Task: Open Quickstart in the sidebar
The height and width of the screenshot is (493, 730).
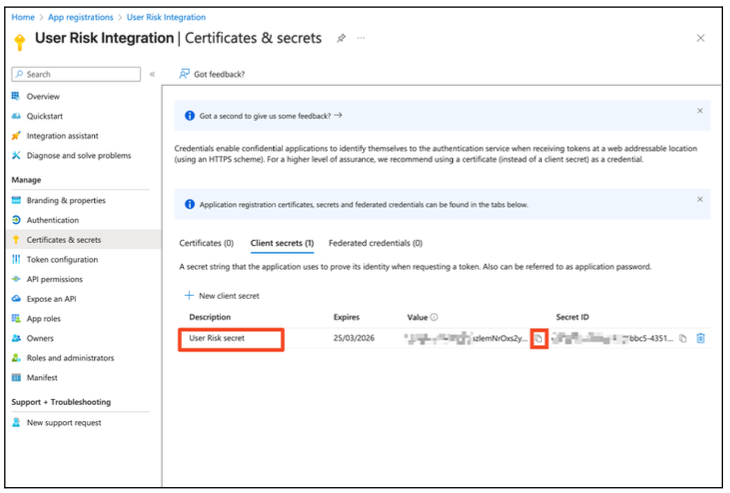Action: pos(45,116)
